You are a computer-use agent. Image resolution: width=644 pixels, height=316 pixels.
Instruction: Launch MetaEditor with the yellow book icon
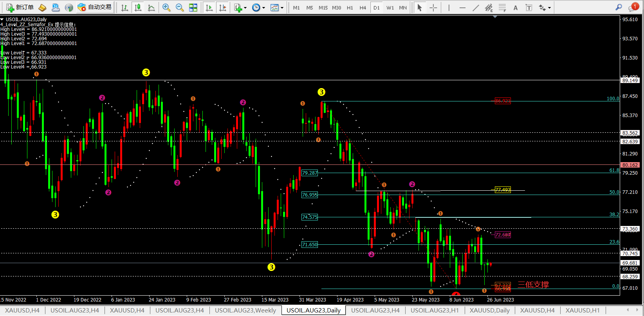pos(42,7)
